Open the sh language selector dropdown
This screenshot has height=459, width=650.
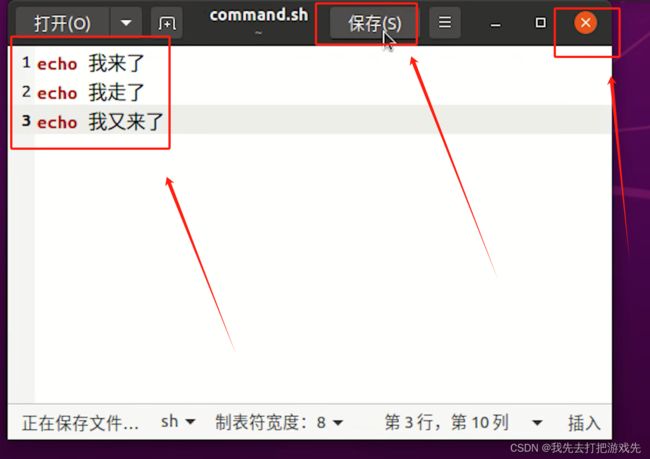[x=177, y=422]
